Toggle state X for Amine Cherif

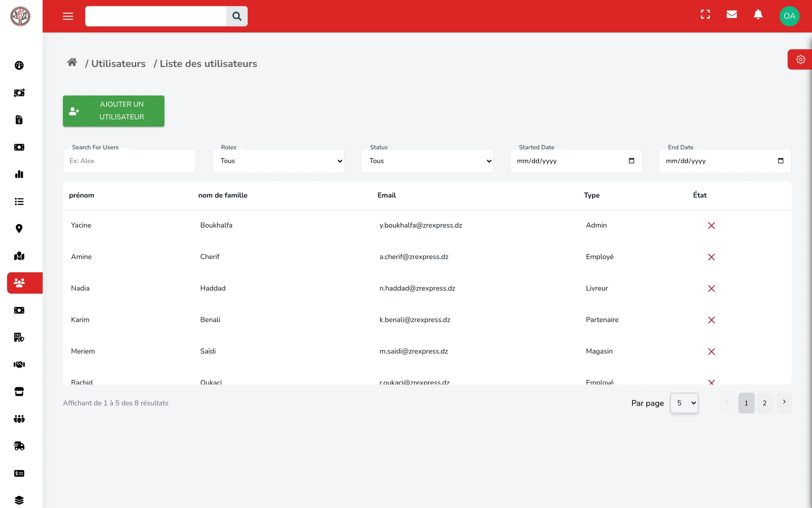(711, 257)
